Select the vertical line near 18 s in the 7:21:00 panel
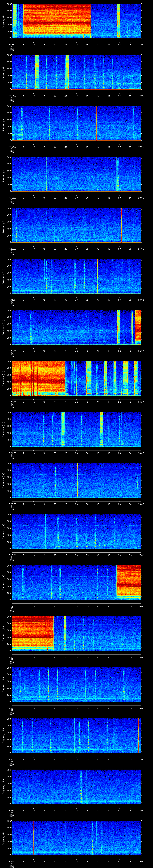The height and width of the screenshot is (868, 153). pyautogui.click(x=51, y=276)
